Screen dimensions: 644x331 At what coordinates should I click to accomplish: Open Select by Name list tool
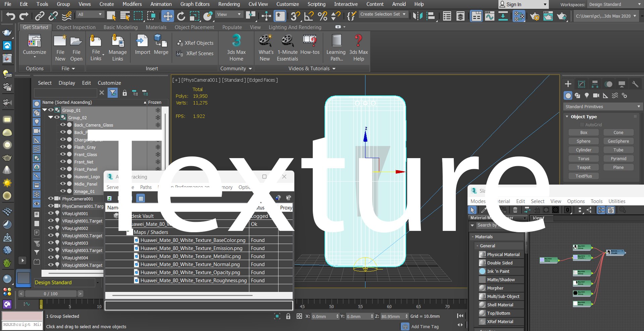click(125, 16)
